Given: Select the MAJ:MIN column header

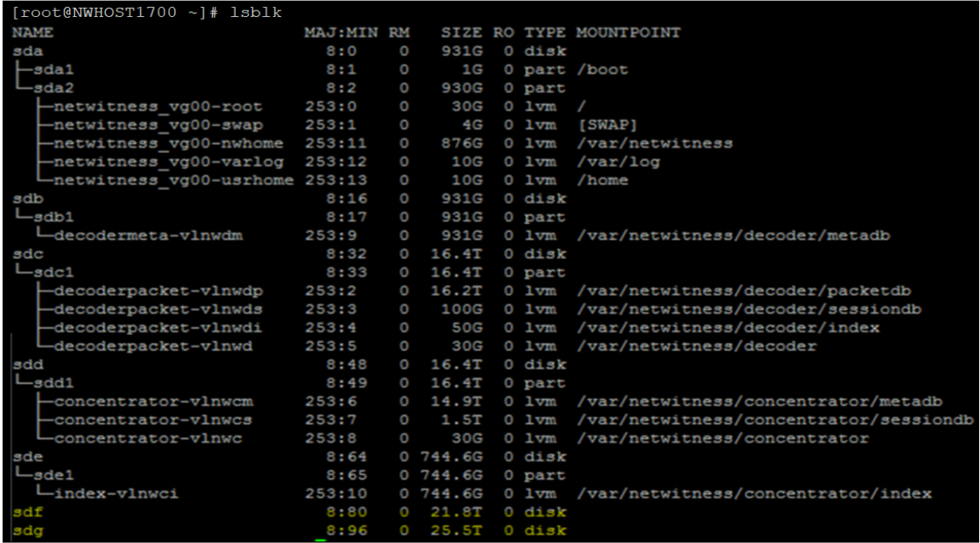Looking at the screenshot, I should [341, 31].
